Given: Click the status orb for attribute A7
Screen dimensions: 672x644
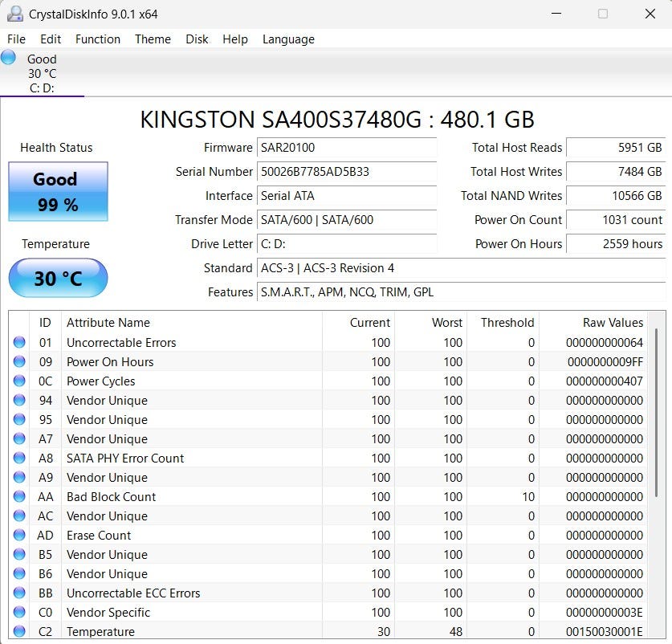Looking at the screenshot, I should 19,438.
